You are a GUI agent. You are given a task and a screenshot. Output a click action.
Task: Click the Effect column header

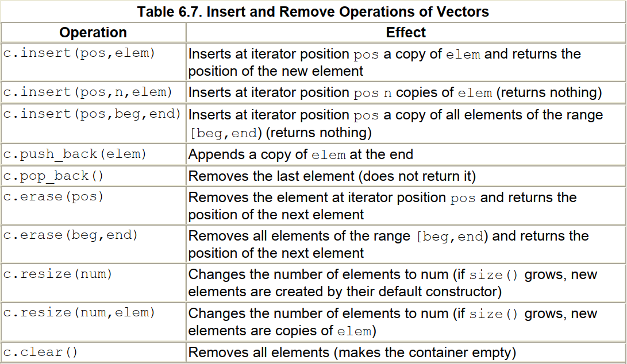click(406, 32)
